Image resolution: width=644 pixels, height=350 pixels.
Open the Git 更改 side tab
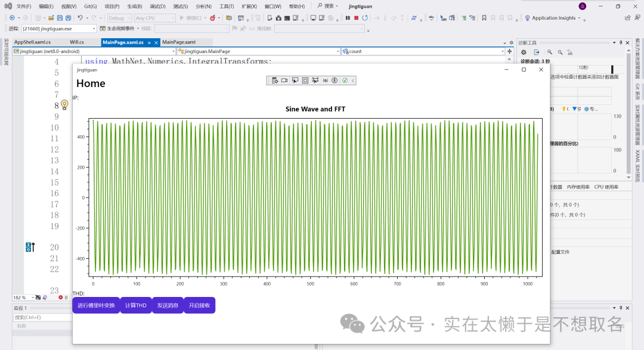637,91
